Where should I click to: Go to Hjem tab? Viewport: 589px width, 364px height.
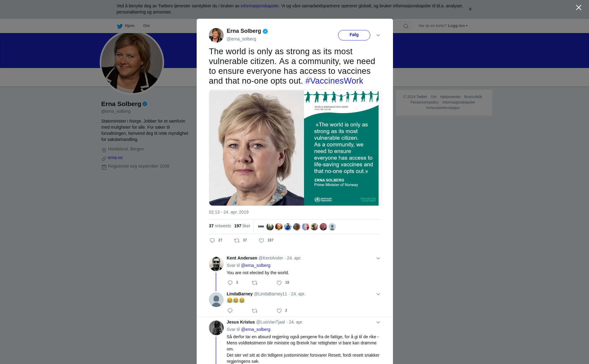(126, 26)
